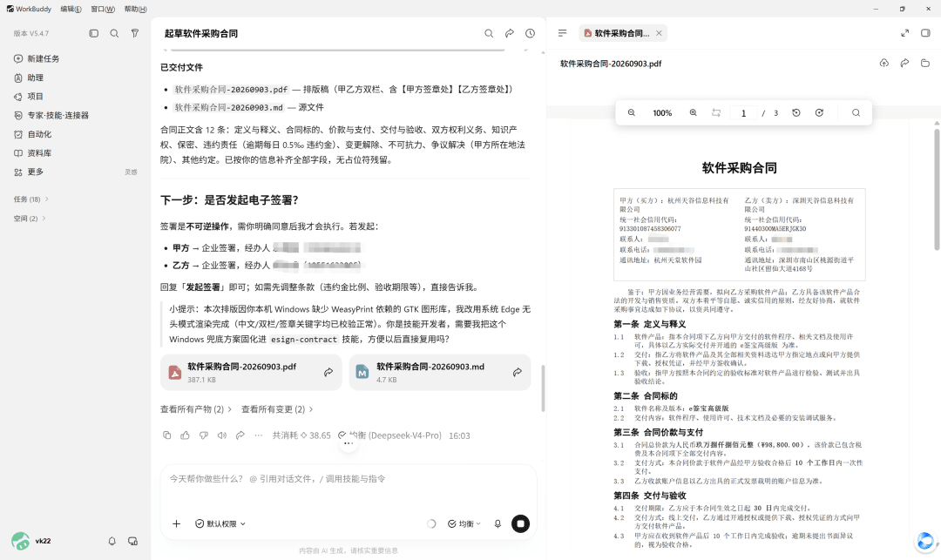Expand the 任务 (18) list
The height and width of the screenshot is (560, 941).
coord(30,199)
